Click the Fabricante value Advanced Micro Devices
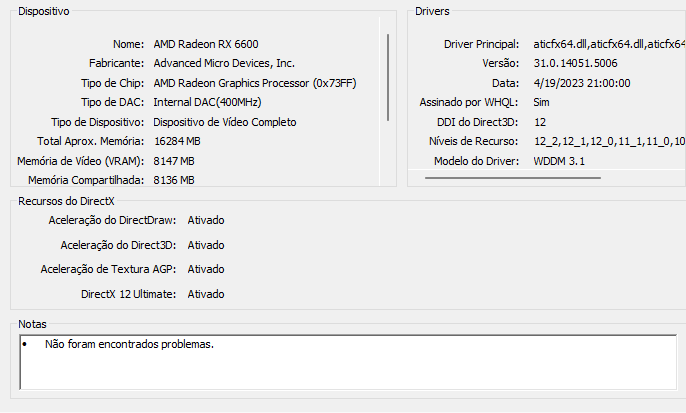 point(224,63)
